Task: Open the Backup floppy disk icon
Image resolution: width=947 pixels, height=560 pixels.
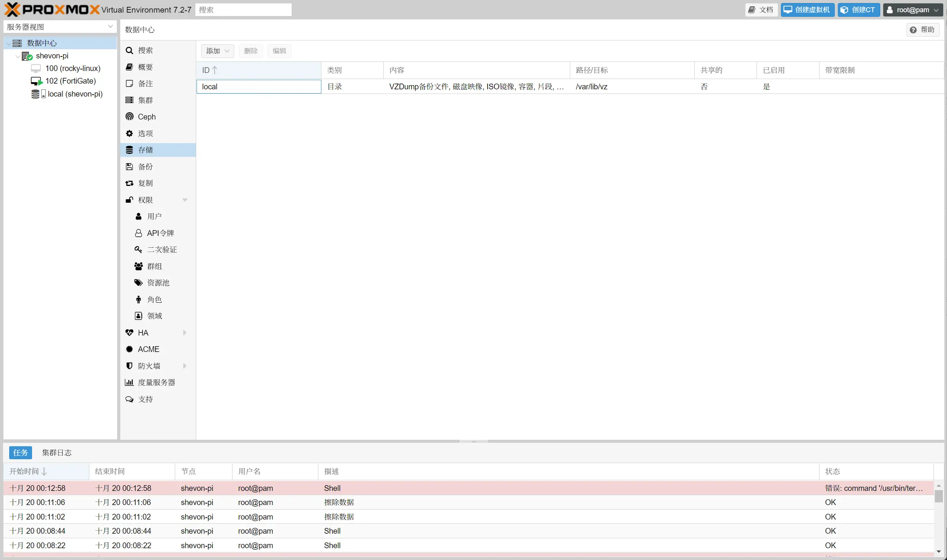Action: coord(129,166)
